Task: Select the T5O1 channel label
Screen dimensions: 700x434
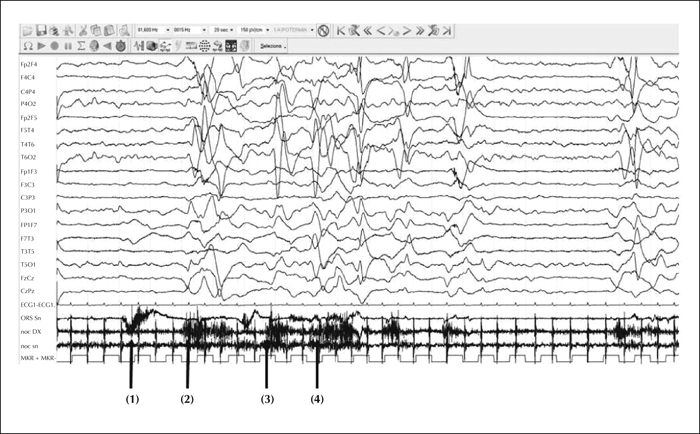Action: [x=28, y=265]
